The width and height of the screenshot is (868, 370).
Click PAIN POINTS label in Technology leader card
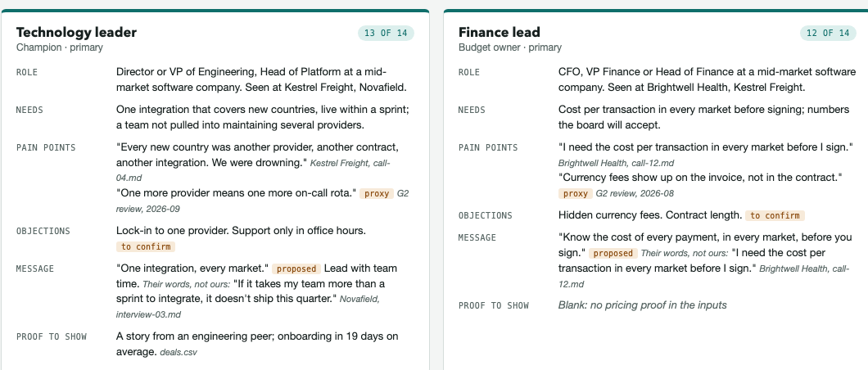point(46,147)
